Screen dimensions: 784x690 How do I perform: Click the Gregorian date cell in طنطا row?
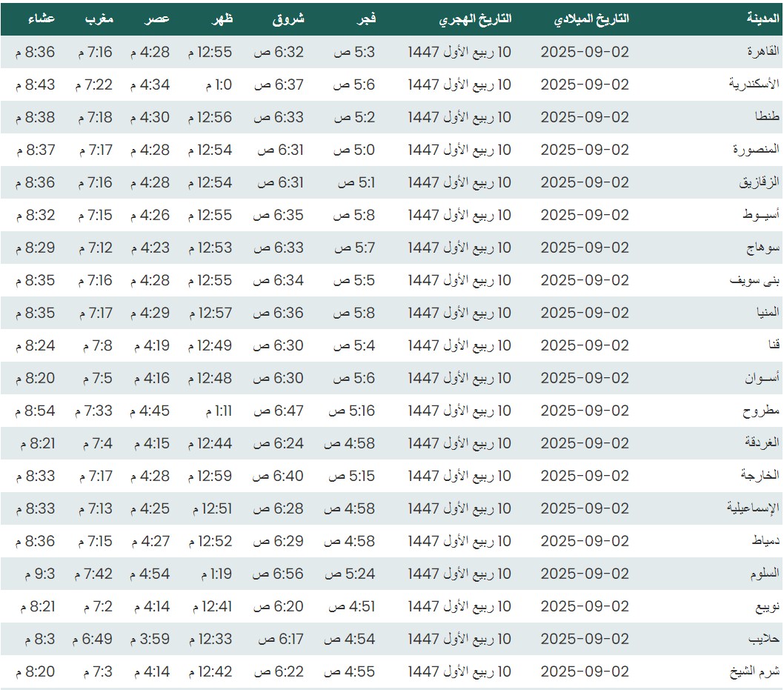[585, 117]
